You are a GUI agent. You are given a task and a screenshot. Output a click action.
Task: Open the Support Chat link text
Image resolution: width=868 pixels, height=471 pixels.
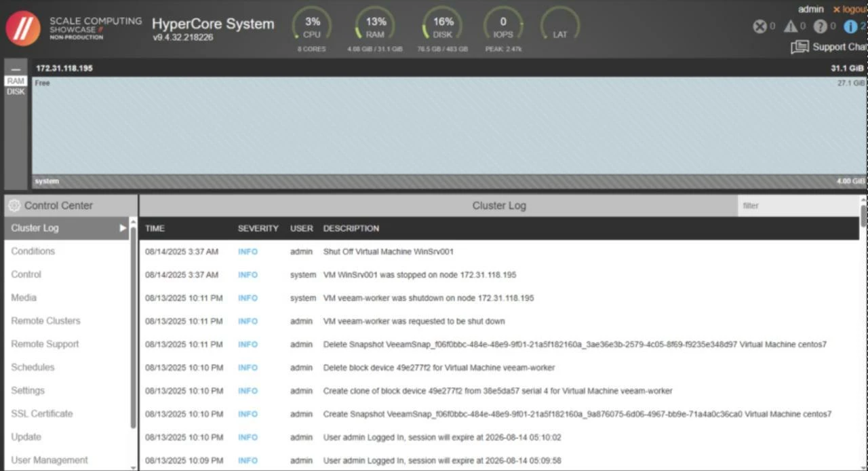(840, 47)
